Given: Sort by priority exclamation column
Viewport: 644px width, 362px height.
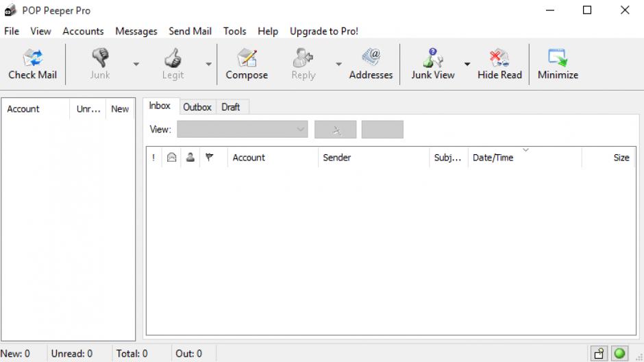Looking at the screenshot, I should (x=153, y=158).
